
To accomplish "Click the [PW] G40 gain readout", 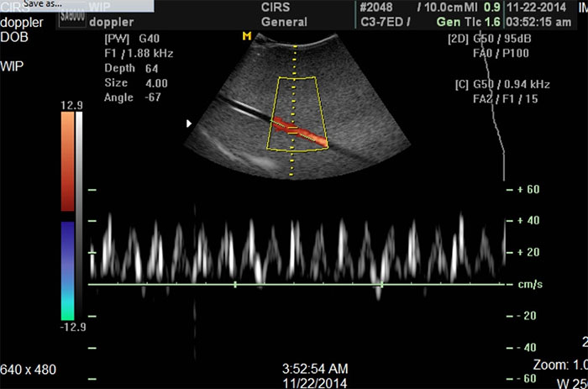I will point(132,39).
